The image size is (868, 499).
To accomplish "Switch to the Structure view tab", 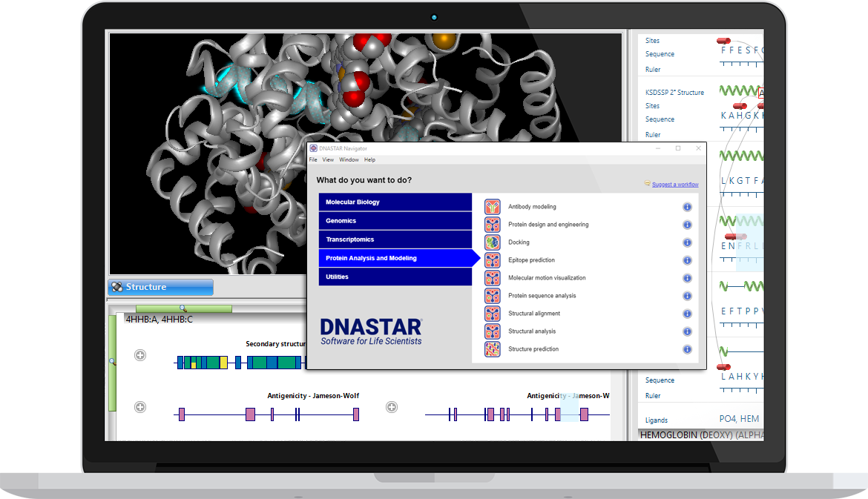I will point(160,287).
